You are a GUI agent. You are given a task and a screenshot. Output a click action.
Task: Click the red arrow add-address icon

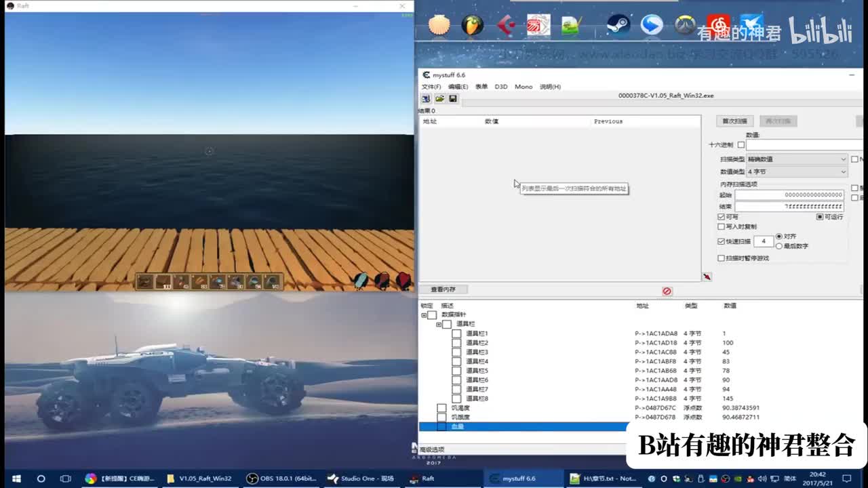707,277
